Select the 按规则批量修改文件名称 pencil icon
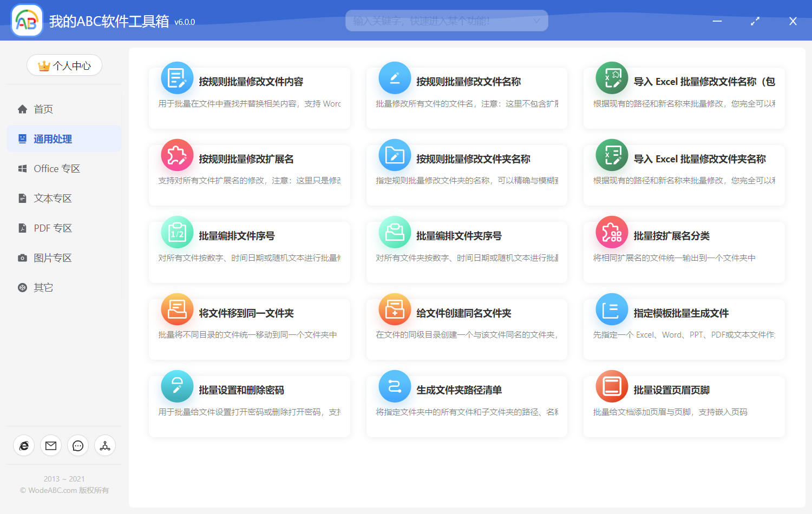This screenshot has height=514, width=812. coord(394,78)
